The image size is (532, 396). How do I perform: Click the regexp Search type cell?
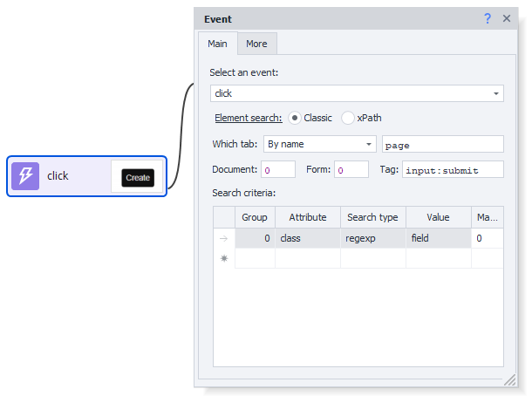372,238
